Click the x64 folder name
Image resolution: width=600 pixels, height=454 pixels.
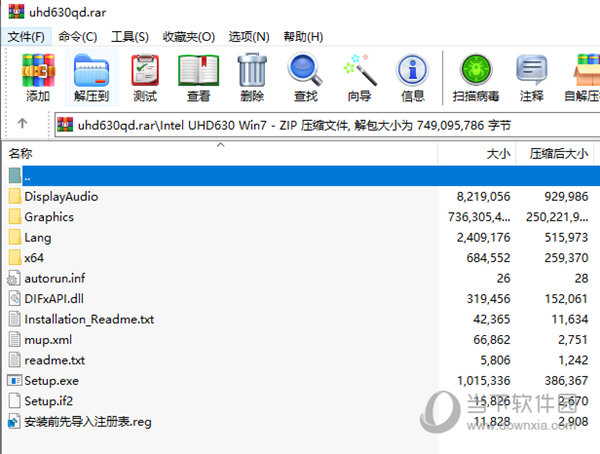click(34, 258)
